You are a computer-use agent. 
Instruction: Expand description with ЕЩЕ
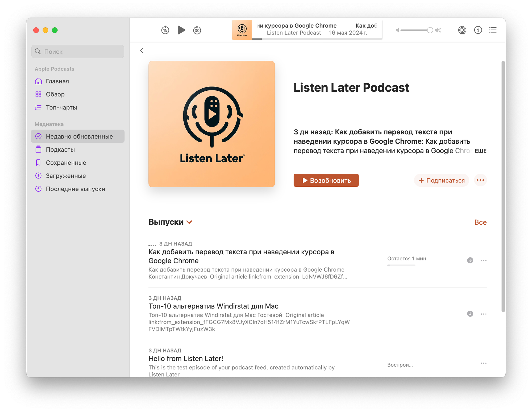tap(480, 151)
